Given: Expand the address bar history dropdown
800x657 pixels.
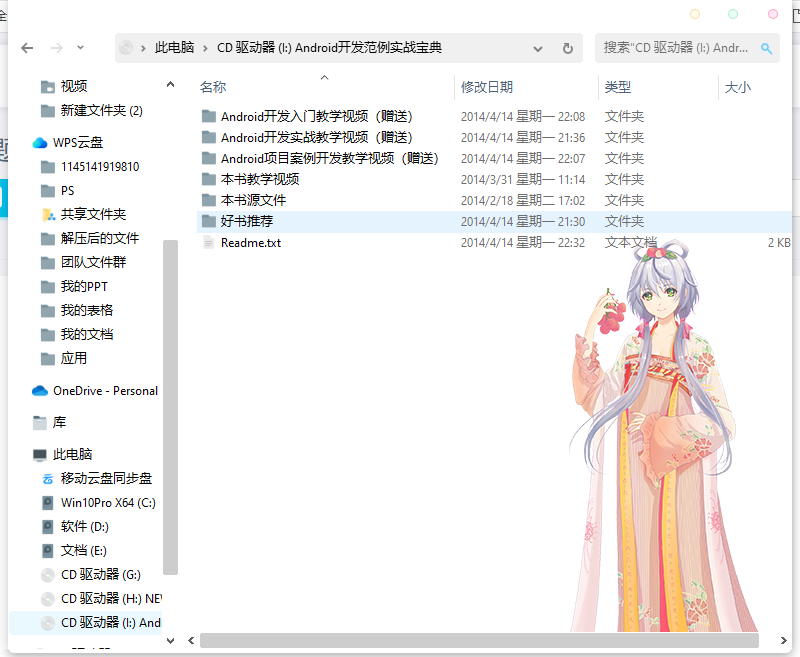Looking at the screenshot, I should tap(538, 48).
